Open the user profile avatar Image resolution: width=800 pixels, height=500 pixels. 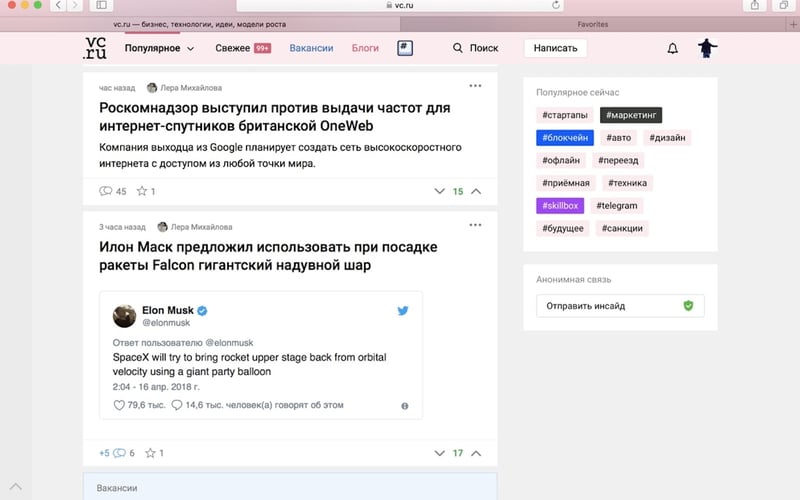coord(707,48)
